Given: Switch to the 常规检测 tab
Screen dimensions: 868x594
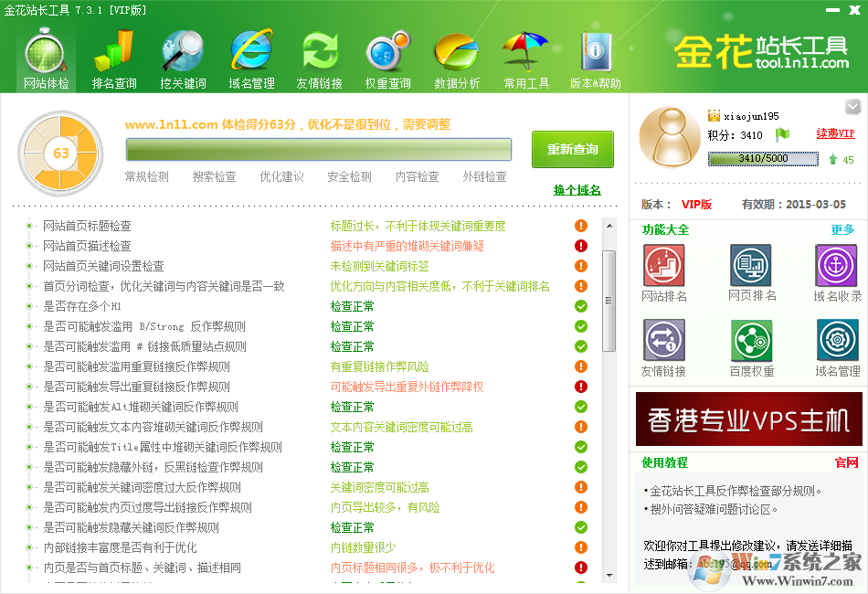Looking at the screenshot, I should (147, 176).
